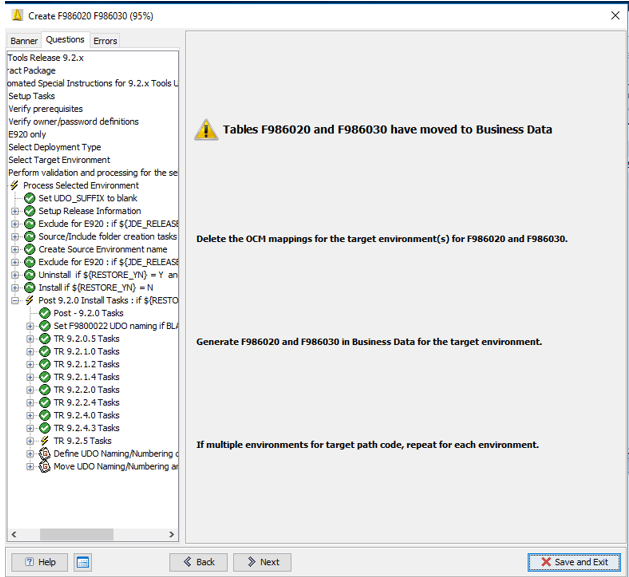Click the check icon of Set F9800022 UDO naming
This screenshot has height=577, width=629.
point(45,326)
